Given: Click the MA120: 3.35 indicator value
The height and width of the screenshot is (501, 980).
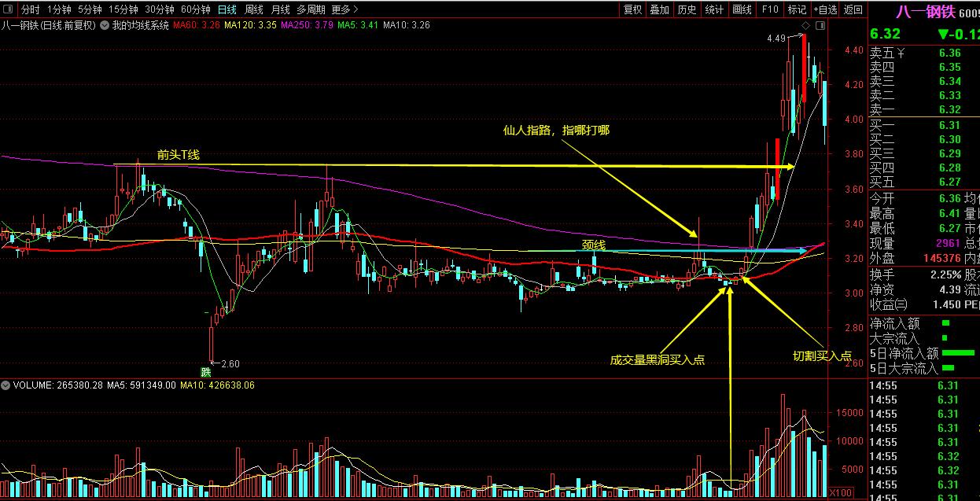Looking at the screenshot, I should (x=250, y=25).
